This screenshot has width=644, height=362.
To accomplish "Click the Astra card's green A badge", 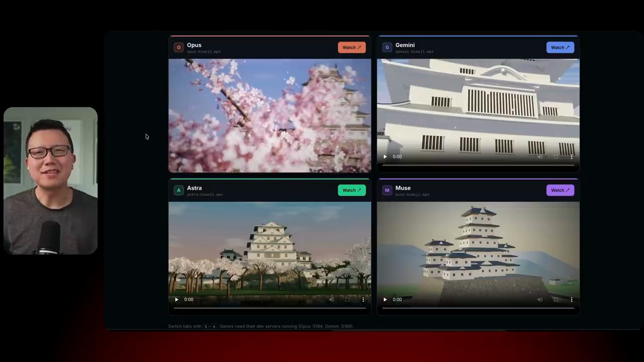I will point(179,190).
